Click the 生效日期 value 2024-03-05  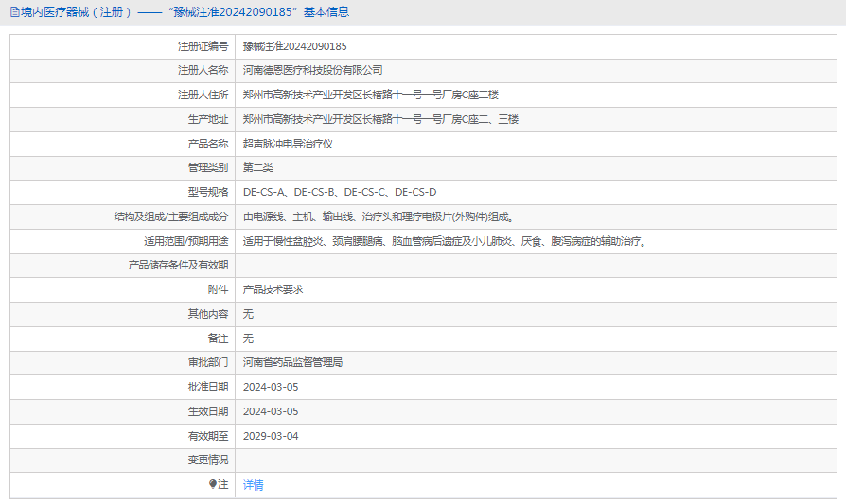click(x=271, y=411)
